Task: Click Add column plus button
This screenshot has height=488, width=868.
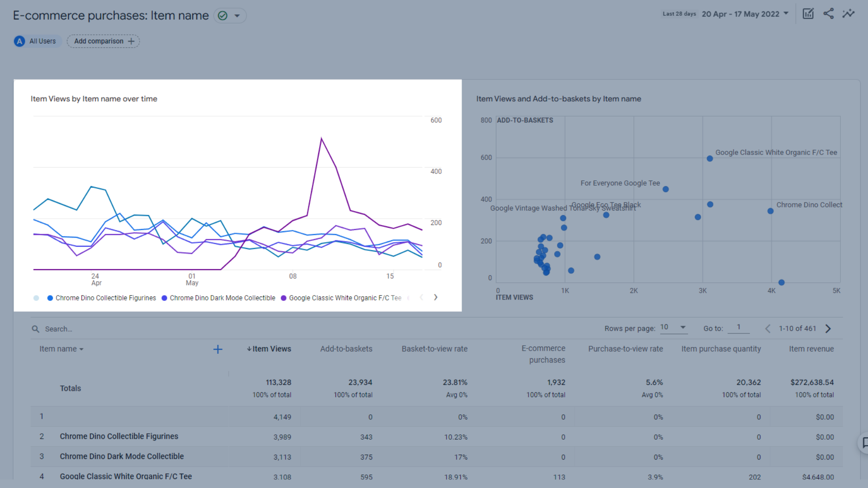Action: pos(217,349)
